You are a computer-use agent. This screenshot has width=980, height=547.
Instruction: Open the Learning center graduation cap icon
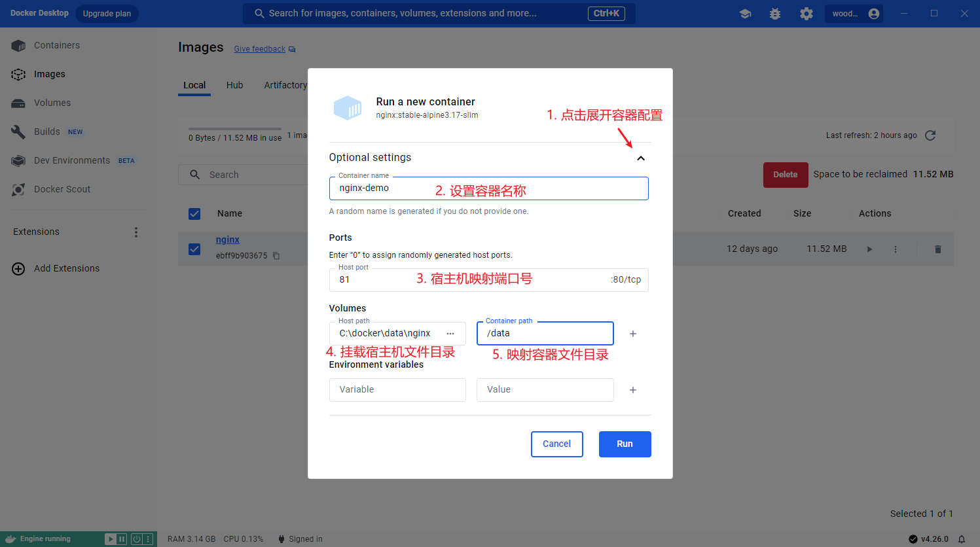(x=745, y=14)
